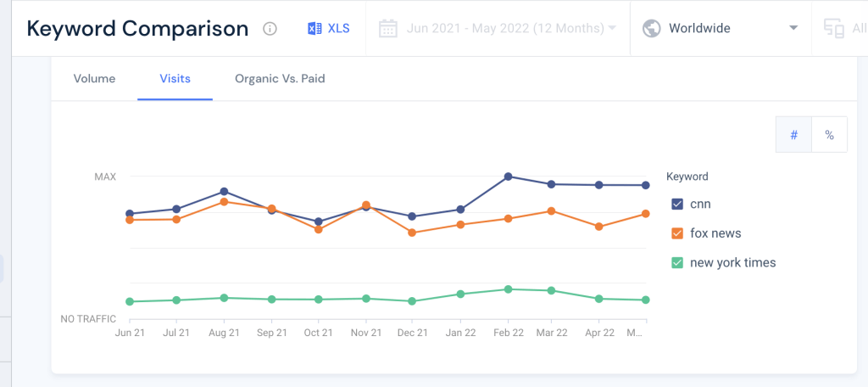The image size is (868, 387).
Task: Switch to the Volume tab
Action: pos(94,79)
